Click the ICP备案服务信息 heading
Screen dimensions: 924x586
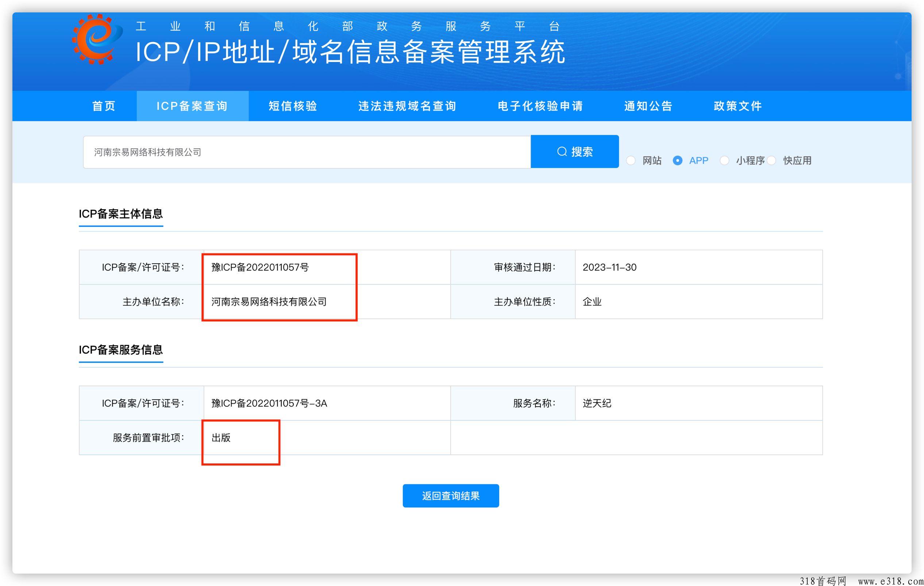(121, 349)
